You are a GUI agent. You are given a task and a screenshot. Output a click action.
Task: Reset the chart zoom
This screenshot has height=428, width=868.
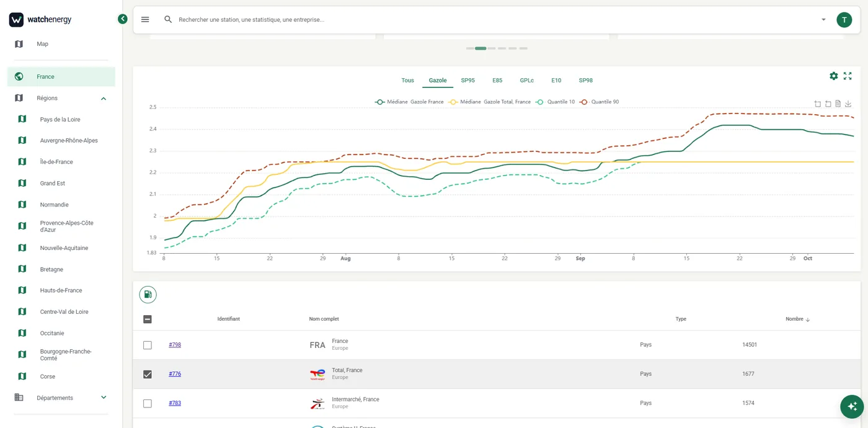(x=828, y=104)
